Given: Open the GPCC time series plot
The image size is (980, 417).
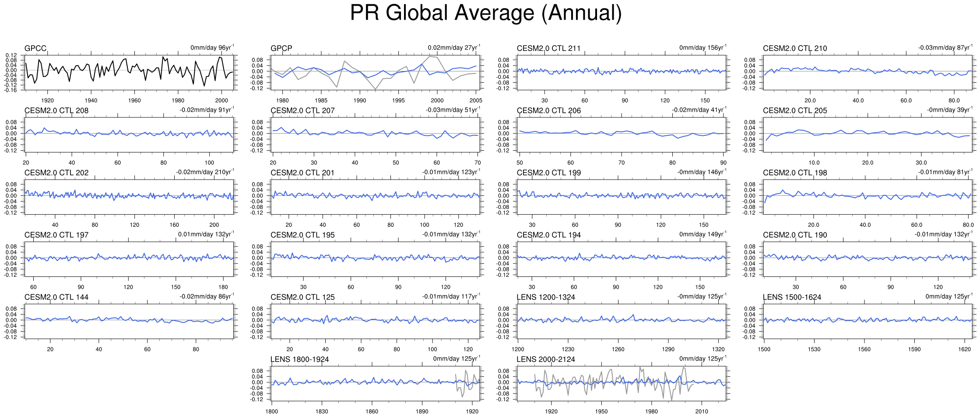Looking at the screenshot, I should click(130, 72).
